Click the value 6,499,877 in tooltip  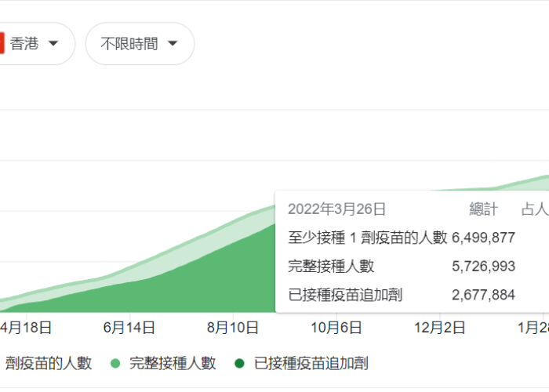point(484,238)
